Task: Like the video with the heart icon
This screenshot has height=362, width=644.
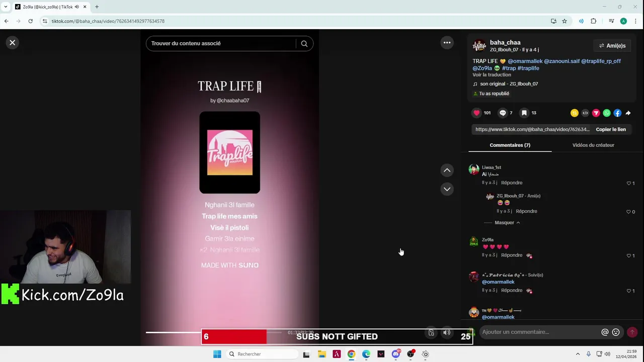Action: tap(476, 113)
